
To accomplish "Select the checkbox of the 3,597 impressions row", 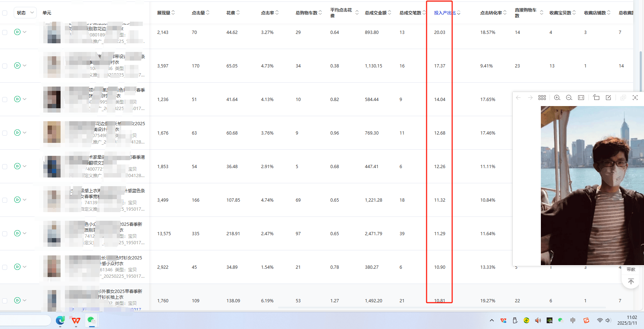I will pos(5,66).
